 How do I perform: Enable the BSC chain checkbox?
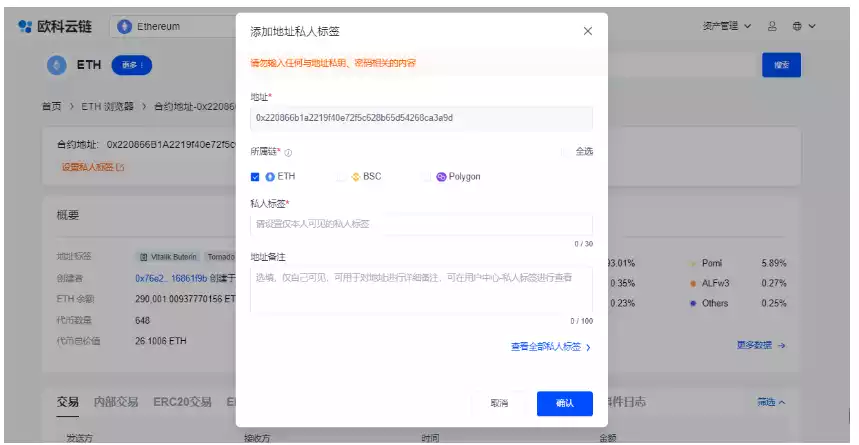341,177
